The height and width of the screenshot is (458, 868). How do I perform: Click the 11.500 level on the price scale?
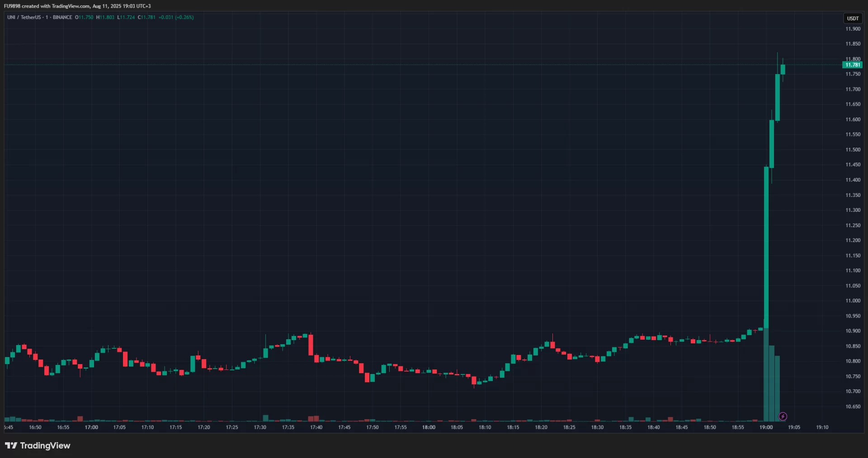coord(853,150)
